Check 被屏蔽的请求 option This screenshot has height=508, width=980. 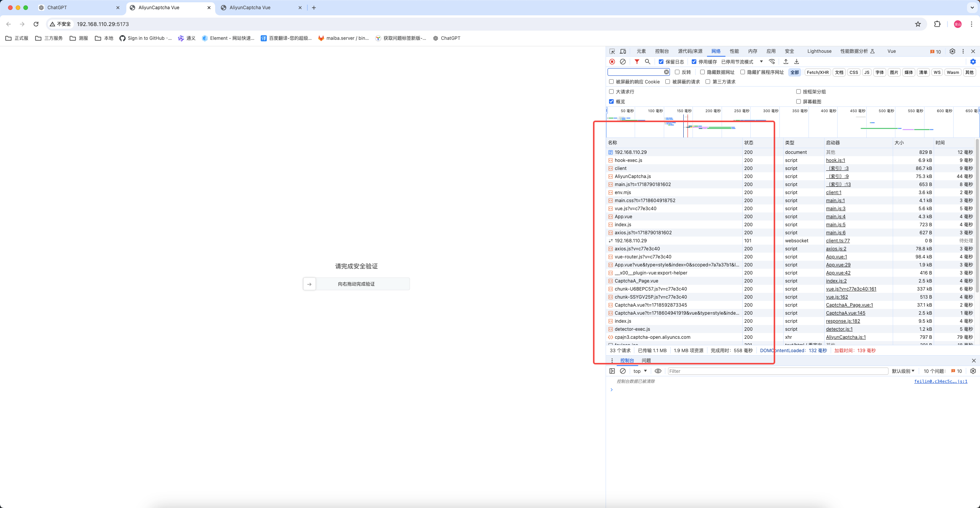(x=668, y=82)
